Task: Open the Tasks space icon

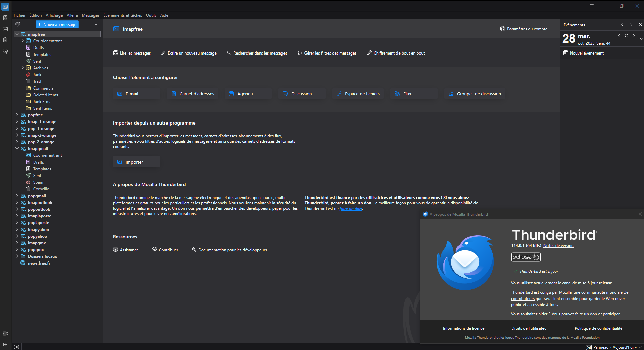Action: [5, 40]
